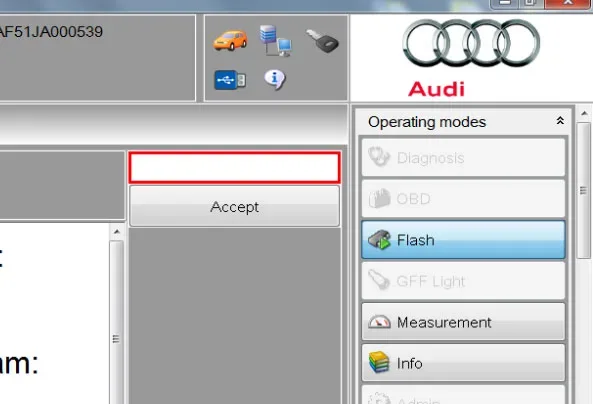593x404 pixels.
Task: Click the orange car vehicle status icon
Action: click(x=230, y=40)
